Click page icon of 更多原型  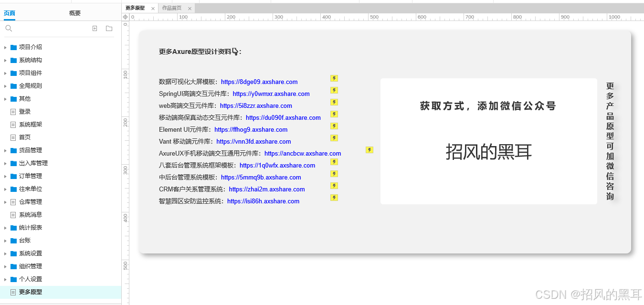click(13, 292)
